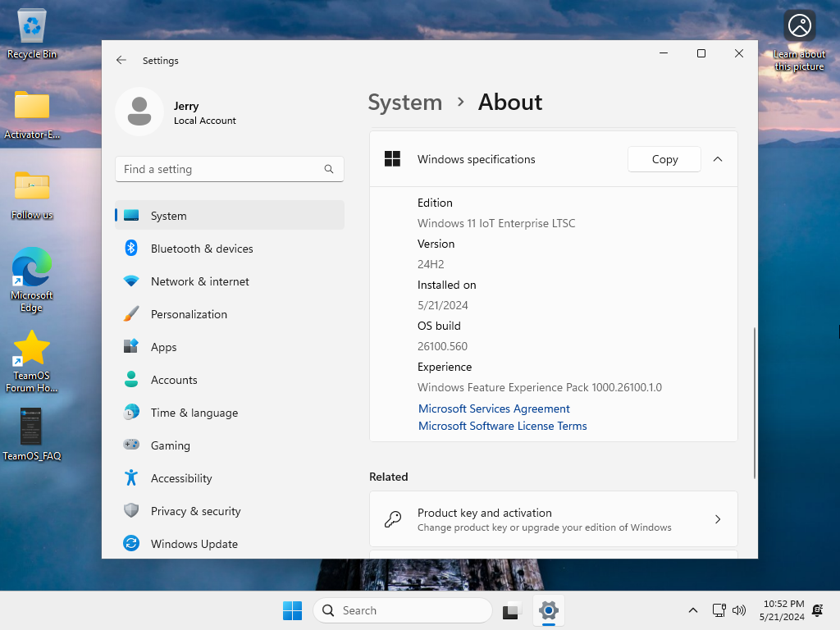Click the search magnifier in Find a setting
The height and width of the screenshot is (630, 840).
(x=329, y=169)
